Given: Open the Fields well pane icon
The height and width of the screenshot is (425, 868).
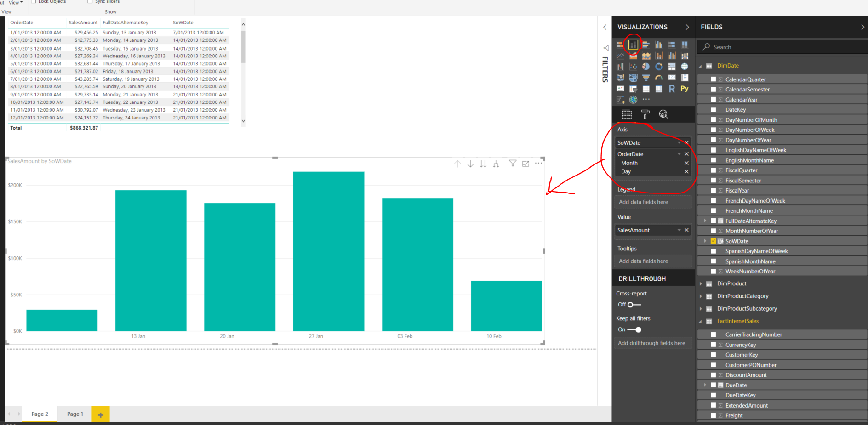Looking at the screenshot, I should (x=627, y=114).
